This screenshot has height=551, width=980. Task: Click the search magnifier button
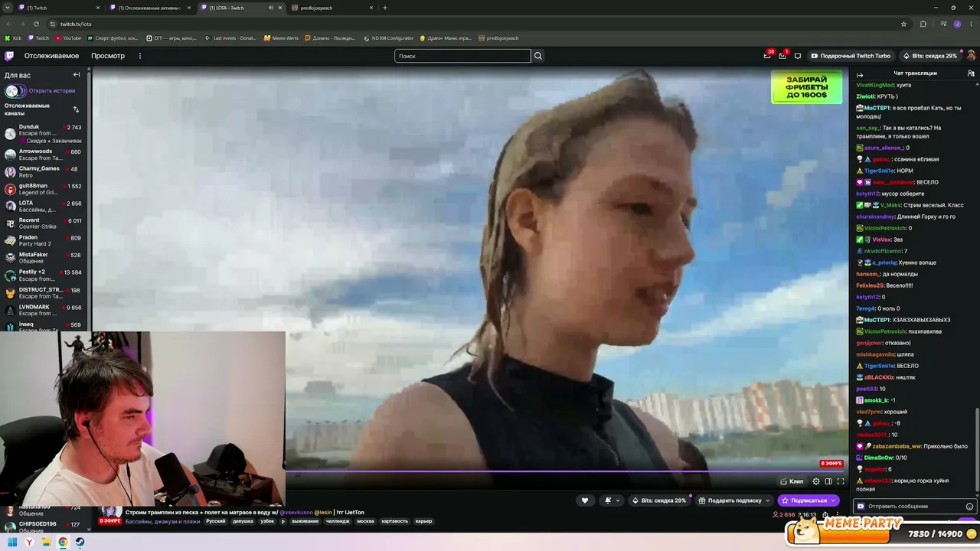coord(538,56)
